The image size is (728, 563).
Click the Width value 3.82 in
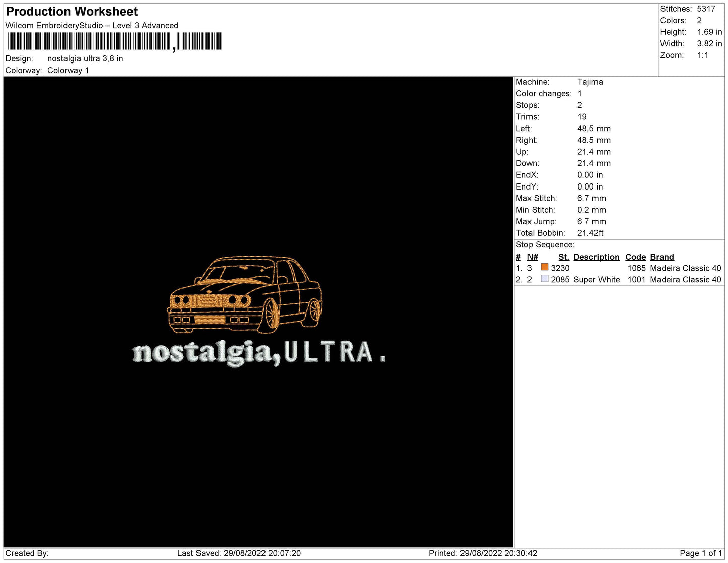(x=709, y=43)
